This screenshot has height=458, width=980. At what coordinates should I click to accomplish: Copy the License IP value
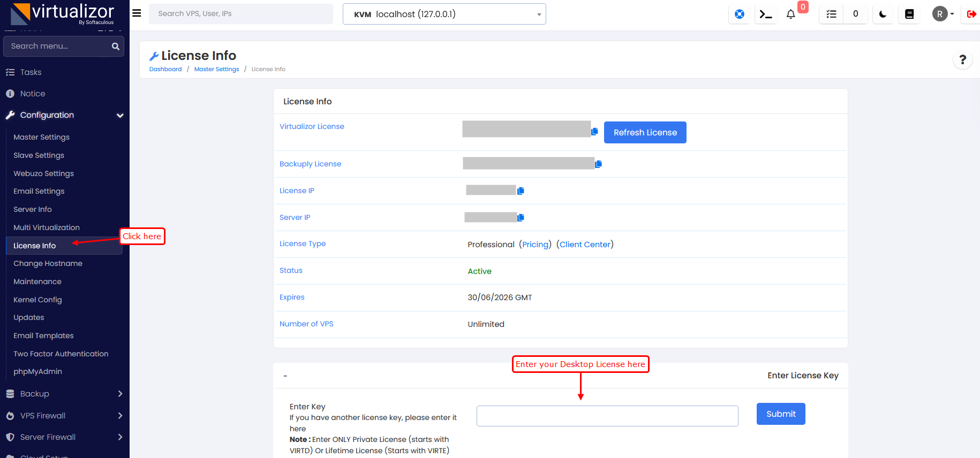click(521, 190)
